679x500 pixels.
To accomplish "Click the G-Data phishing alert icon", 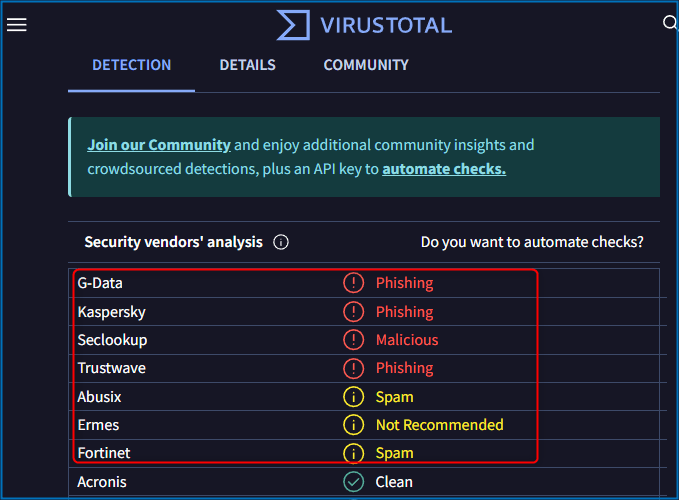I will click(353, 283).
